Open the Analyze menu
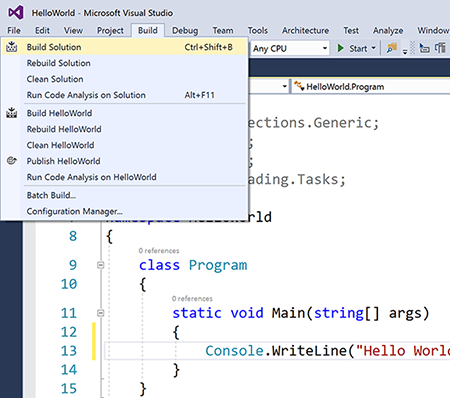This screenshot has width=450, height=398. click(x=388, y=30)
